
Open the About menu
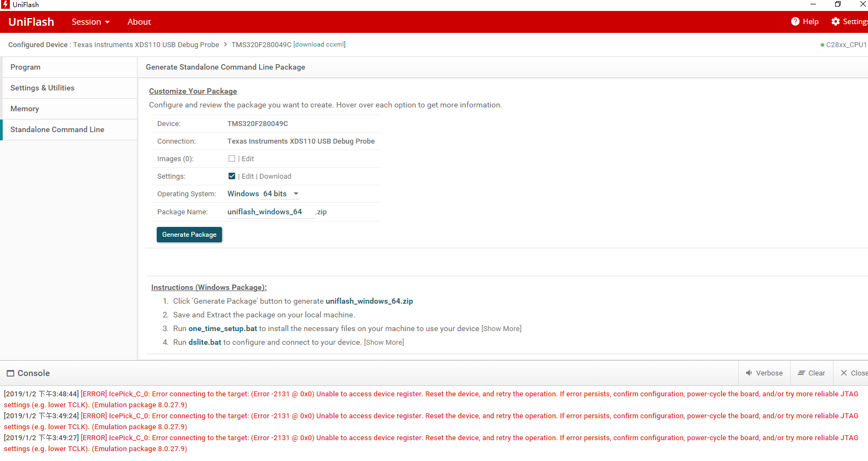click(x=139, y=22)
